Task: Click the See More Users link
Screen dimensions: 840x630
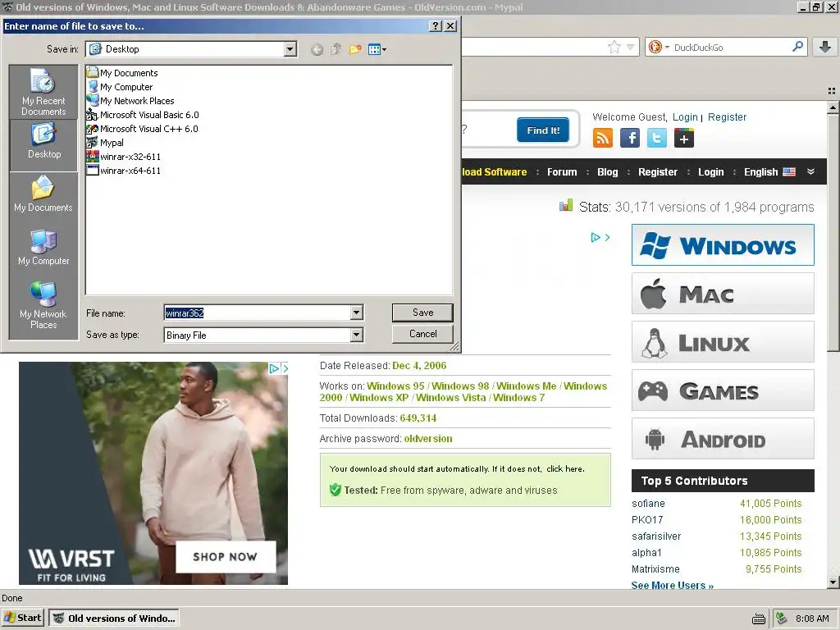Action: 673,585
